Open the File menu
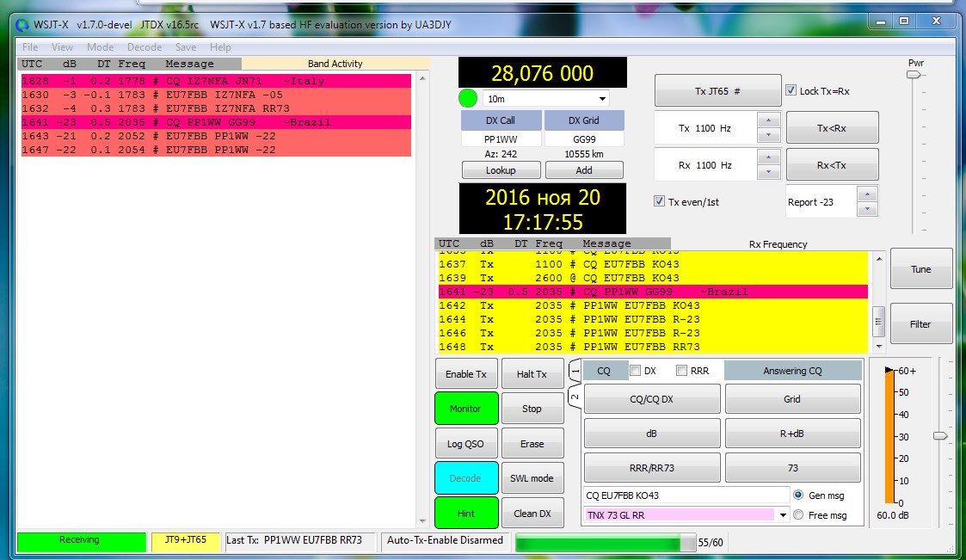966x560 pixels. tap(30, 46)
